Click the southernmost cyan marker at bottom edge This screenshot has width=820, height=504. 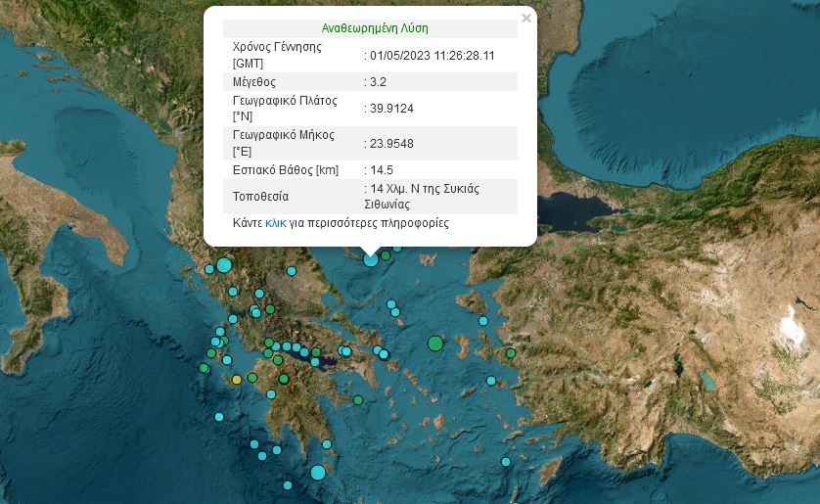(x=288, y=484)
